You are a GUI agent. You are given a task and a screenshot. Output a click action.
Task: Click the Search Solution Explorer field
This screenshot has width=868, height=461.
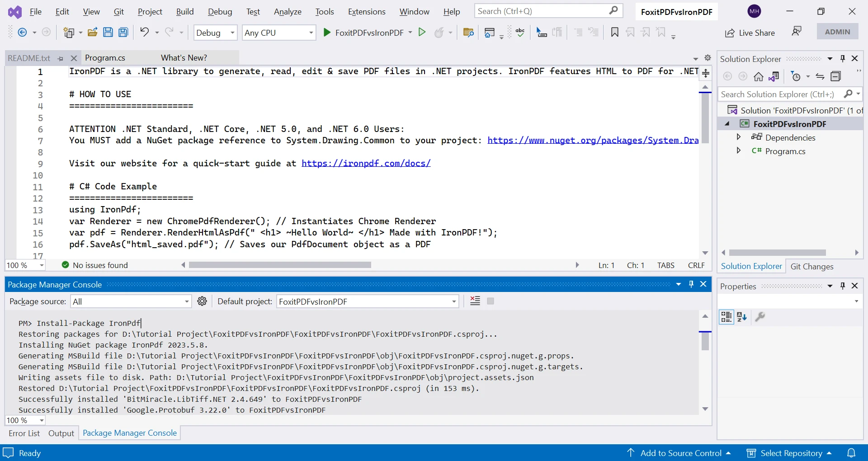click(789, 94)
